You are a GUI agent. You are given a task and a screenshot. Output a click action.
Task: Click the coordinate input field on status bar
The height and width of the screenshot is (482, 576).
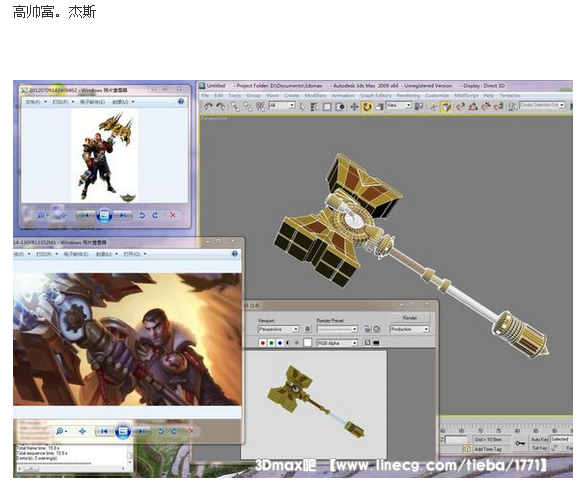pos(456,439)
